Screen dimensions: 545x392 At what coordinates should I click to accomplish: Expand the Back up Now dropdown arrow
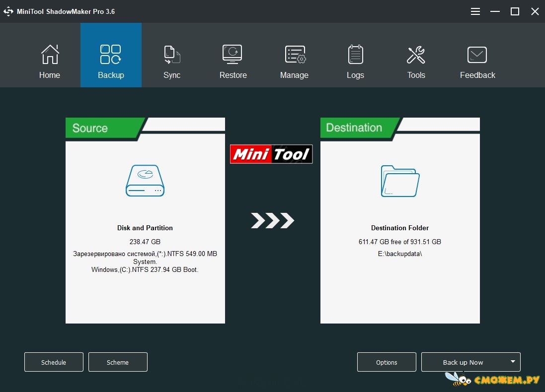(x=513, y=362)
